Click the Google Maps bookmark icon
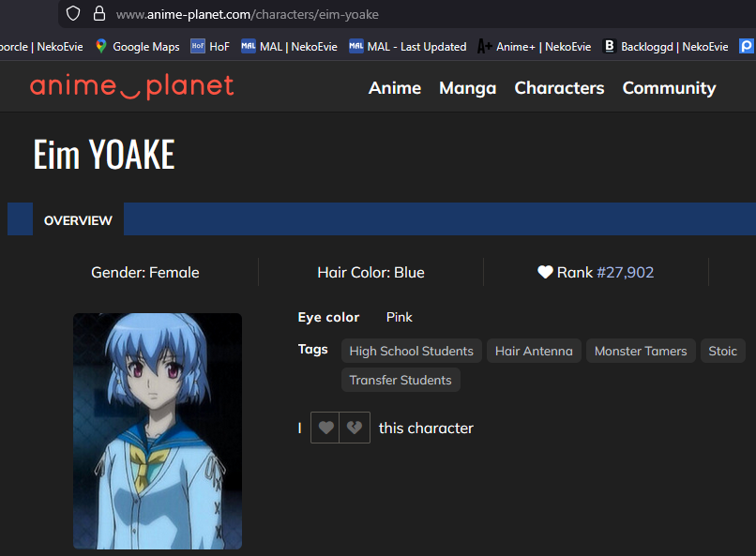This screenshot has width=756, height=556. pyautogui.click(x=100, y=46)
